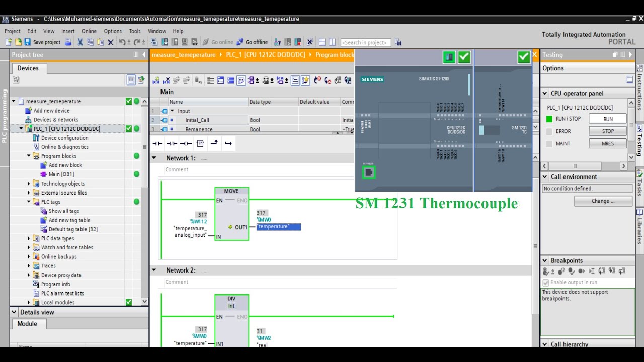Toggle the favorites star icon in the editor toolbar
Screen dimensions: 644x362
pos(305,80)
